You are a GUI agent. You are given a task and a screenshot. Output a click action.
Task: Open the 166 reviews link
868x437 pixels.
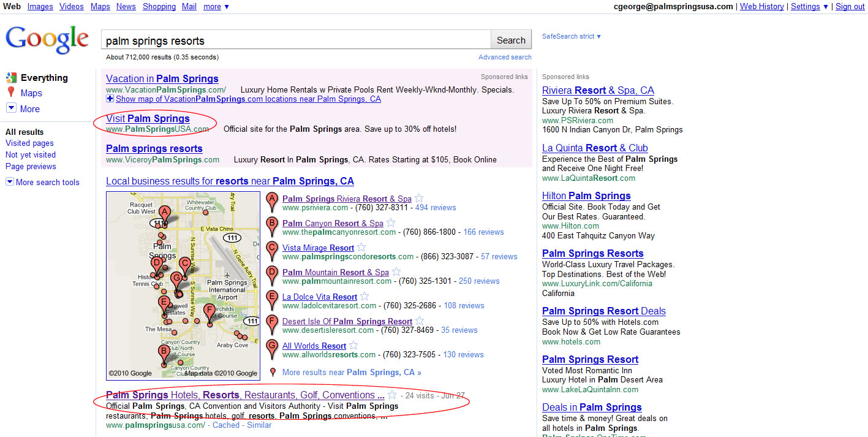[x=483, y=232]
